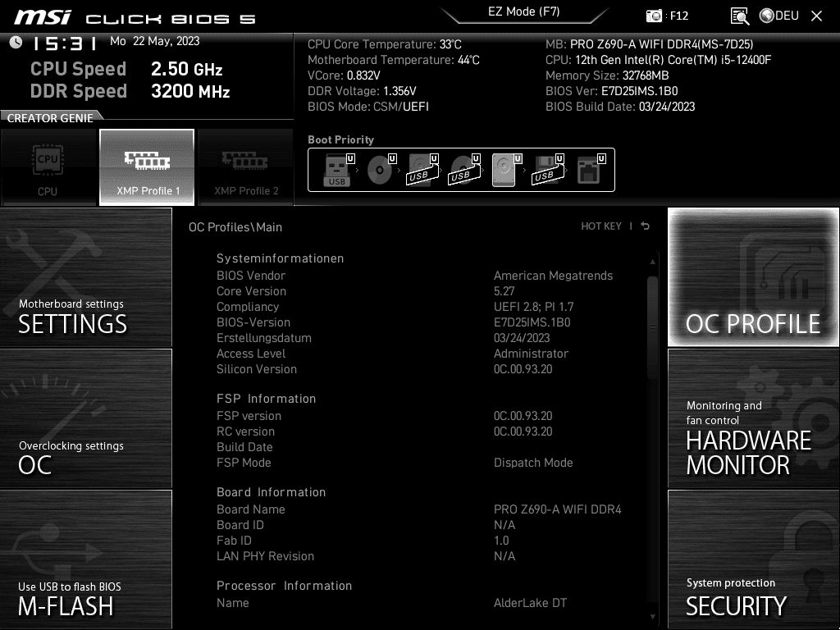840x630 pixels.
Task: Select the USB floppy boot device icon
Action: pos(547,170)
